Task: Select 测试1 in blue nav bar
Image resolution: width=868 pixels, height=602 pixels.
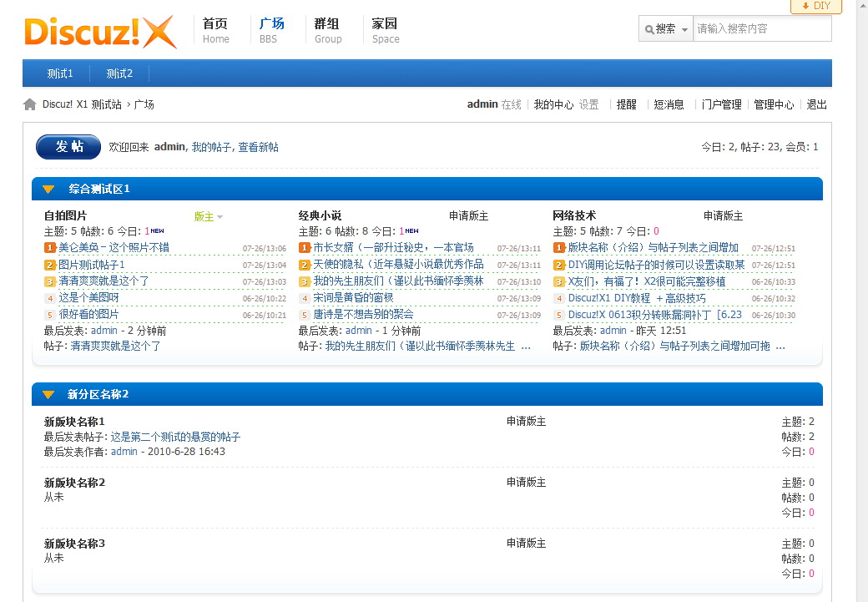Action: [x=60, y=73]
